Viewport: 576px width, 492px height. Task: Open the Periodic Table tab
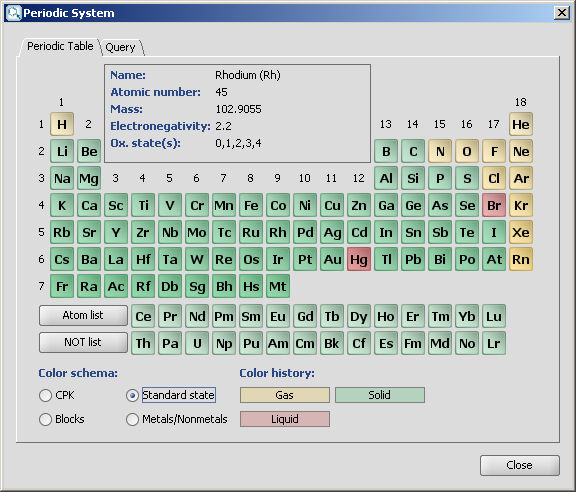pyautogui.click(x=60, y=47)
